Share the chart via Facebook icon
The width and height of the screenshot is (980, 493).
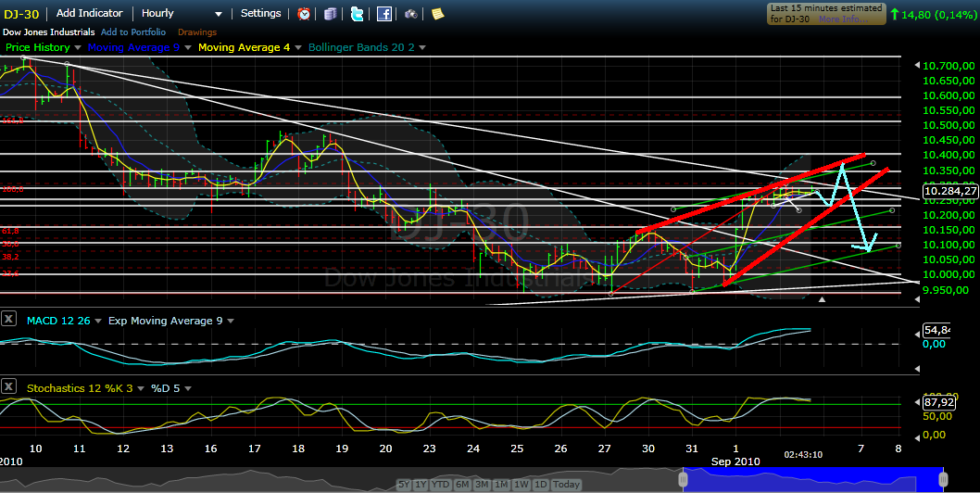tap(384, 14)
